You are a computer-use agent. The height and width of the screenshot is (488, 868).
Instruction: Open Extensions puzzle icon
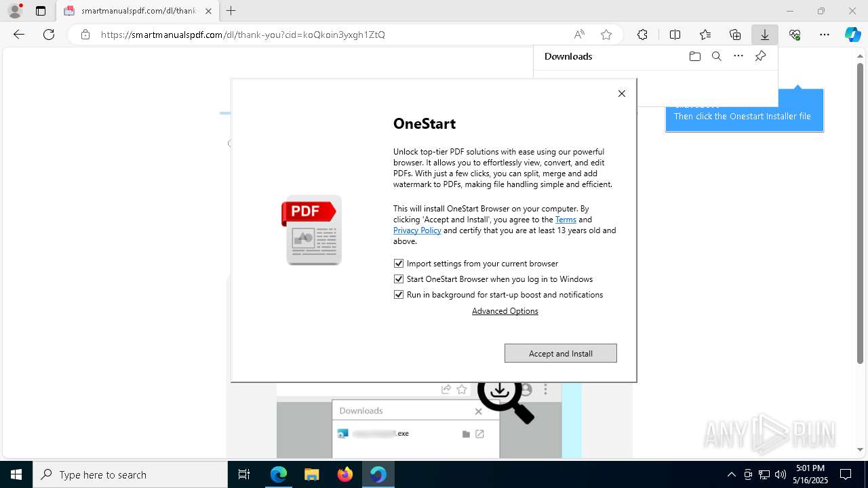(x=642, y=35)
